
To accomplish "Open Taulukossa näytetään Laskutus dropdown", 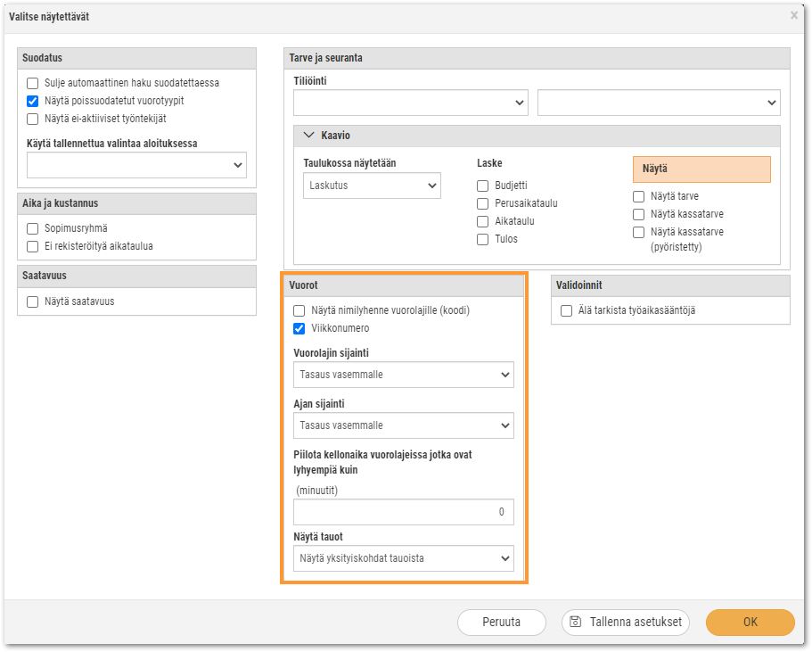I will (372, 186).
